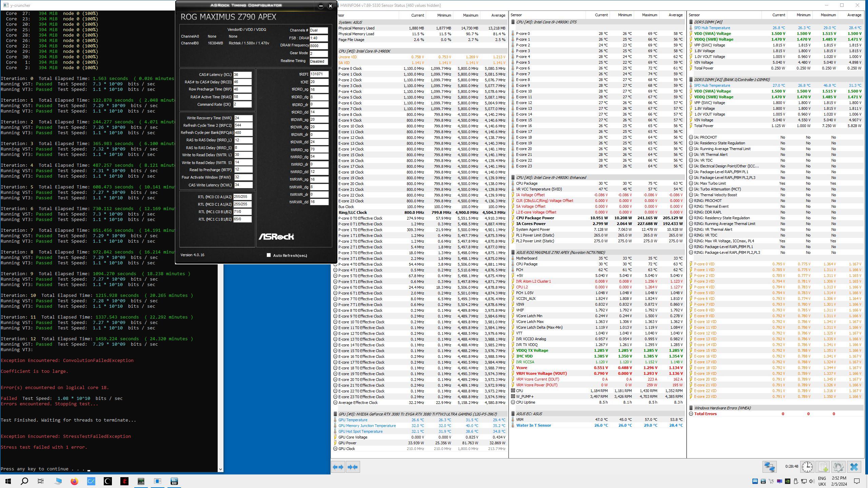Click the expand columns arrows button

click(x=338, y=467)
